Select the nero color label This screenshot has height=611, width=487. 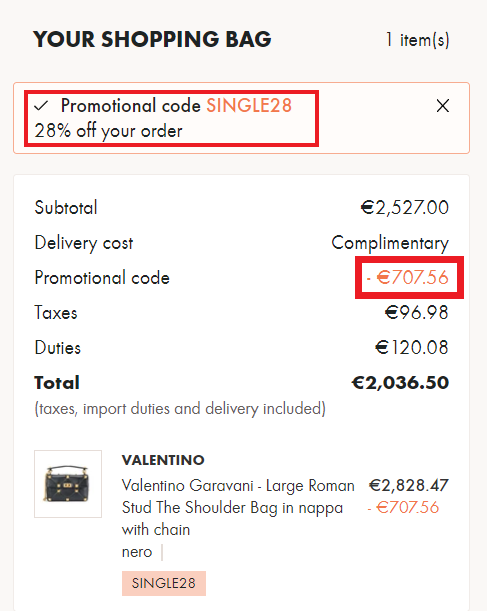pyautogui.click(x=137, y=552)
